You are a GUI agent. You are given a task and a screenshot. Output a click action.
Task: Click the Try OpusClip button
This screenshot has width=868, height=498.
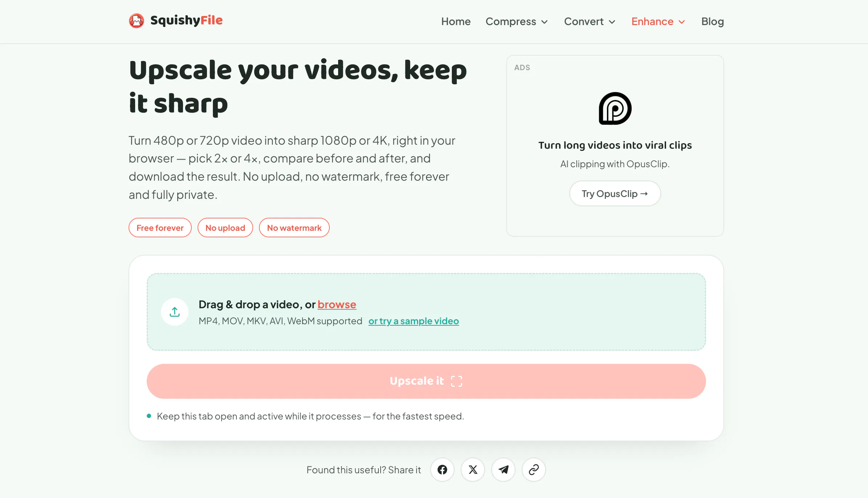point(615,194)
